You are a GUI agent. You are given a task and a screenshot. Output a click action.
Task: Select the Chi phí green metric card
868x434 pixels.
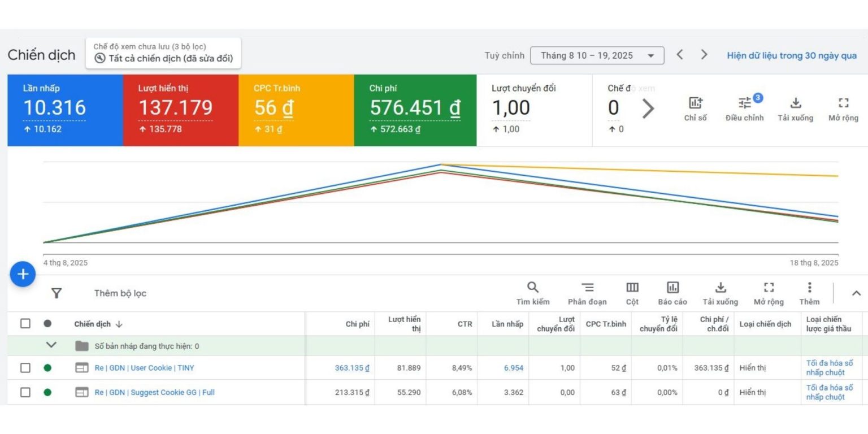[415, 110]
